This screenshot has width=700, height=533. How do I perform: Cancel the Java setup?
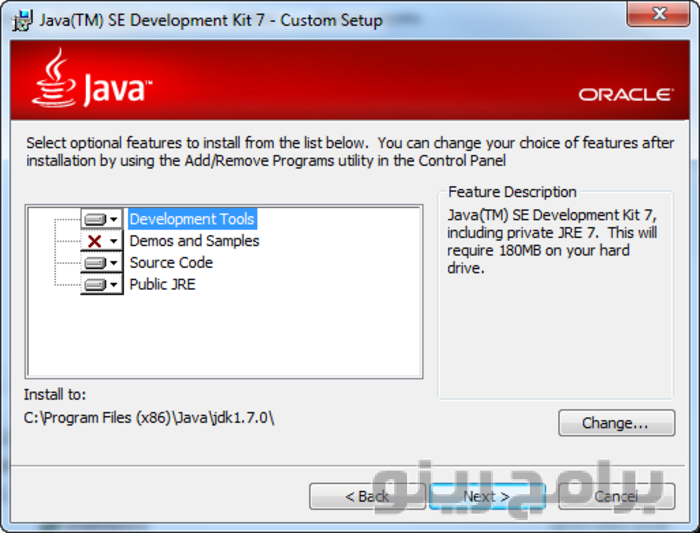[616, 496]
